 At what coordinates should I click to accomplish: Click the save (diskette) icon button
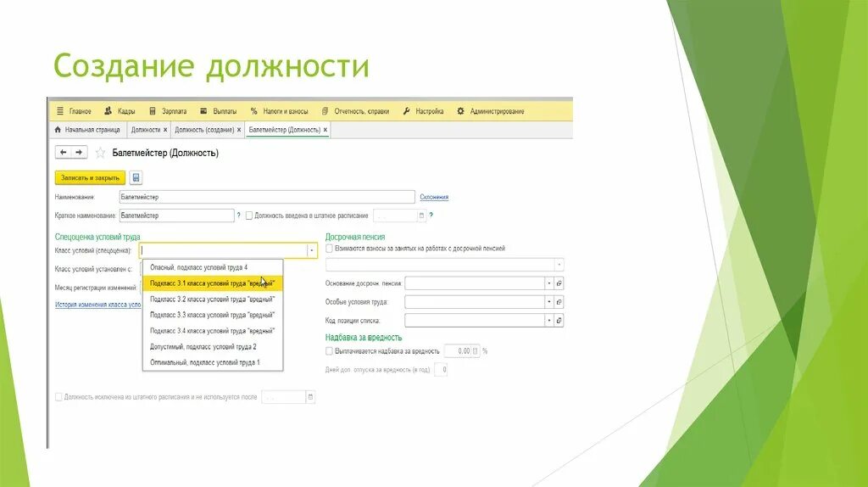136,178
